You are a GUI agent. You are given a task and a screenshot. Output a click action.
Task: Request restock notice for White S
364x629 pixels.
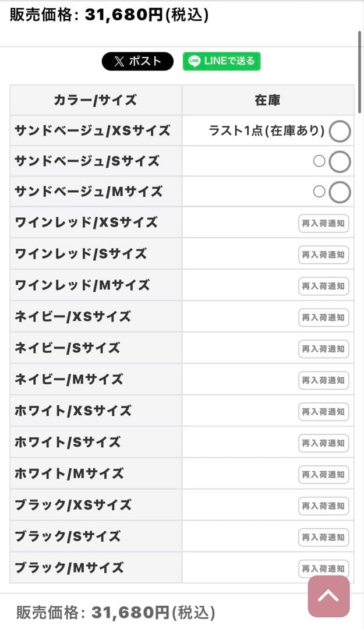click(323, 443)
